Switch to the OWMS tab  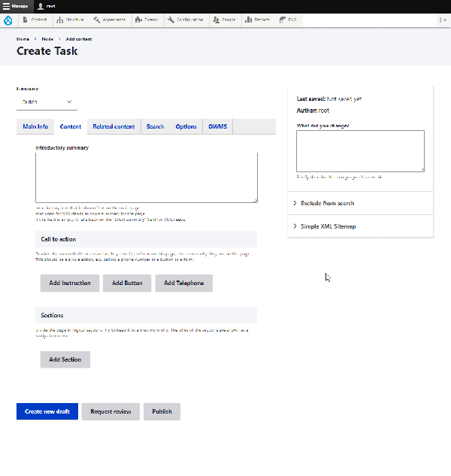(x=217, y=127)
